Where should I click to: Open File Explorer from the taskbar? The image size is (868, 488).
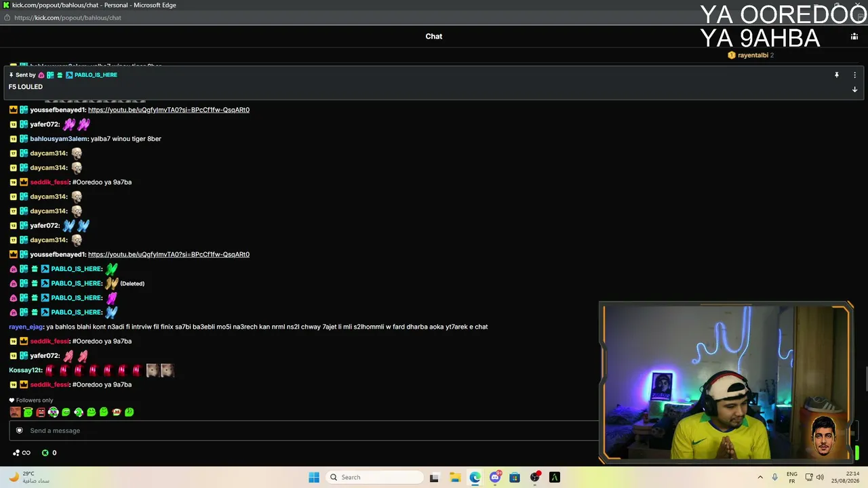(x=455, y=477)
